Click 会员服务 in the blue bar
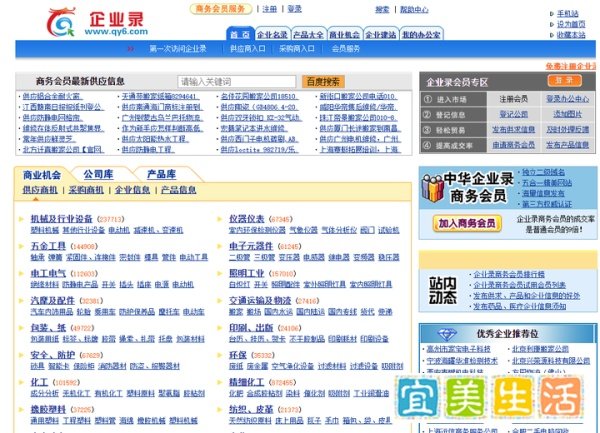The width and height of the screenshot is (600, 433). (x=346, y=49)
